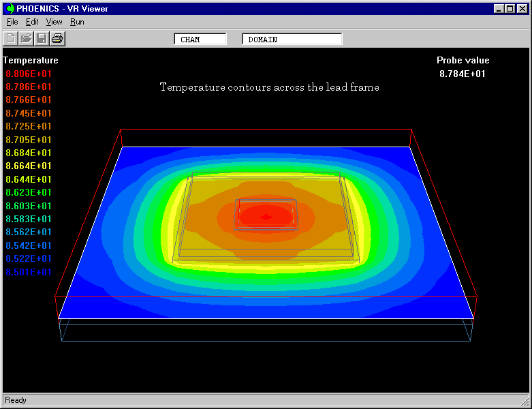Screen dimensions: 532x409
Task: Maximize the VR Viewer window
Action: (510, 9)
